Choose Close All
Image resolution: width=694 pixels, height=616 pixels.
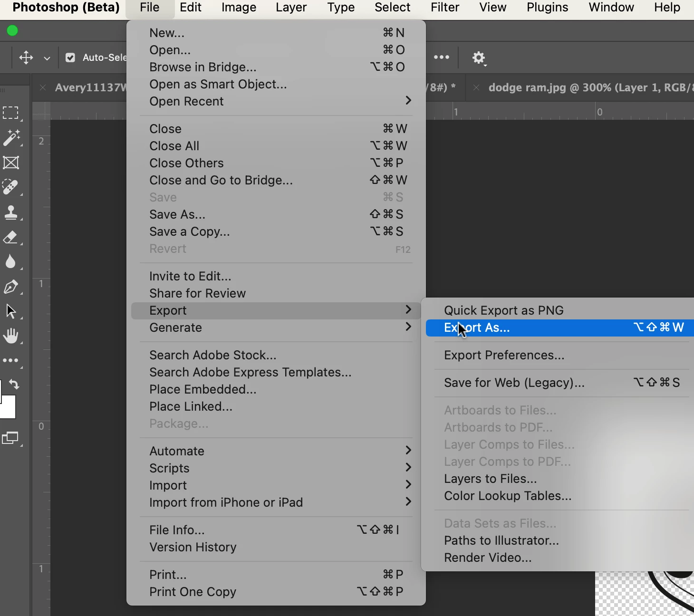click(x=276, y=146)
